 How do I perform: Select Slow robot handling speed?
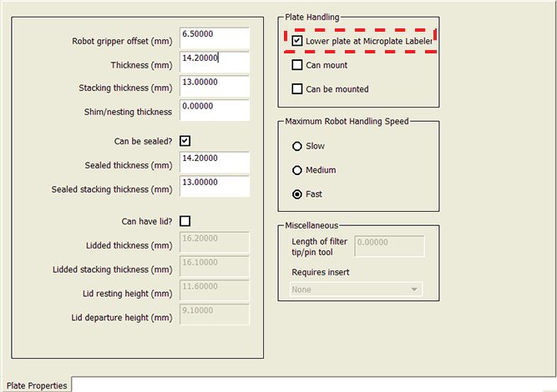[296, 146]
